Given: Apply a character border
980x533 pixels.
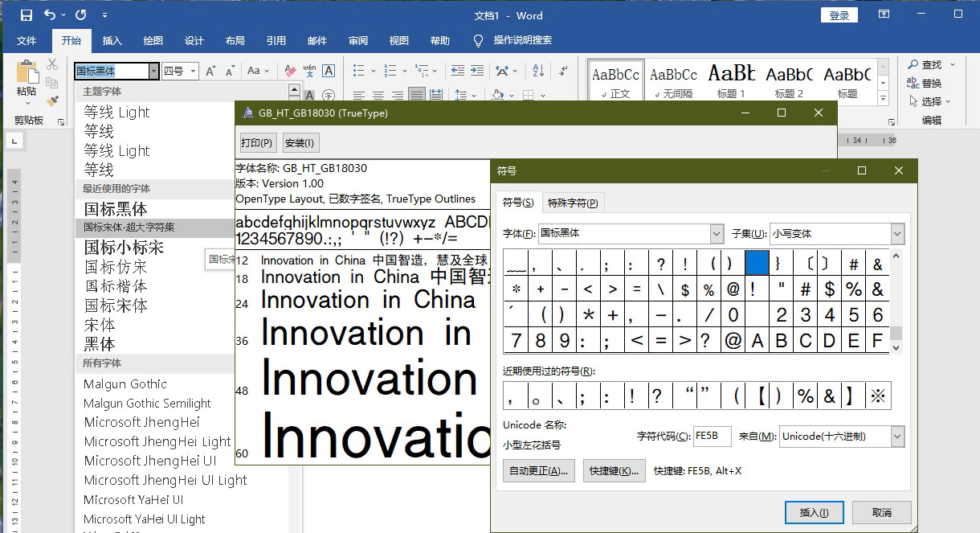Looking at the screenshot, I should 328,72.
